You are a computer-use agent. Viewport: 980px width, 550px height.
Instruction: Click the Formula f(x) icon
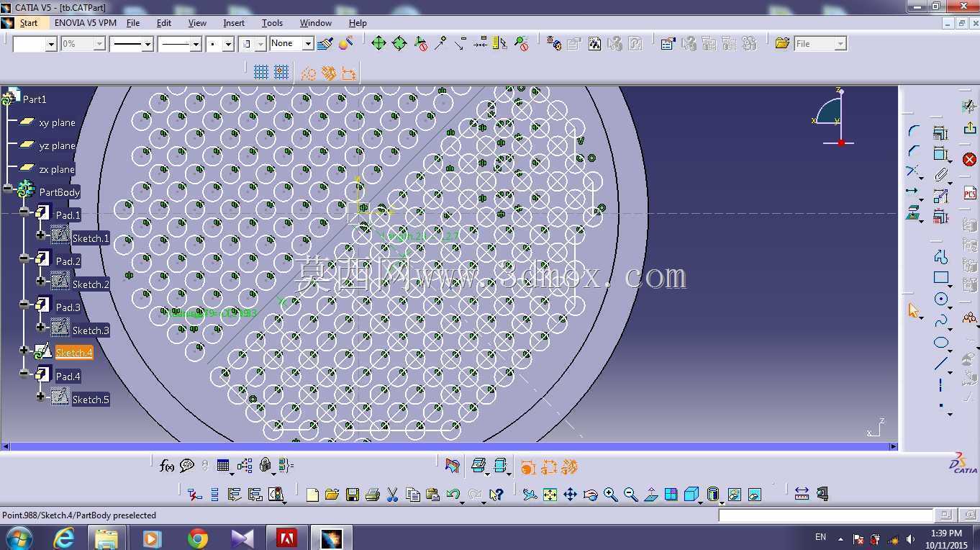coord(167,466)
